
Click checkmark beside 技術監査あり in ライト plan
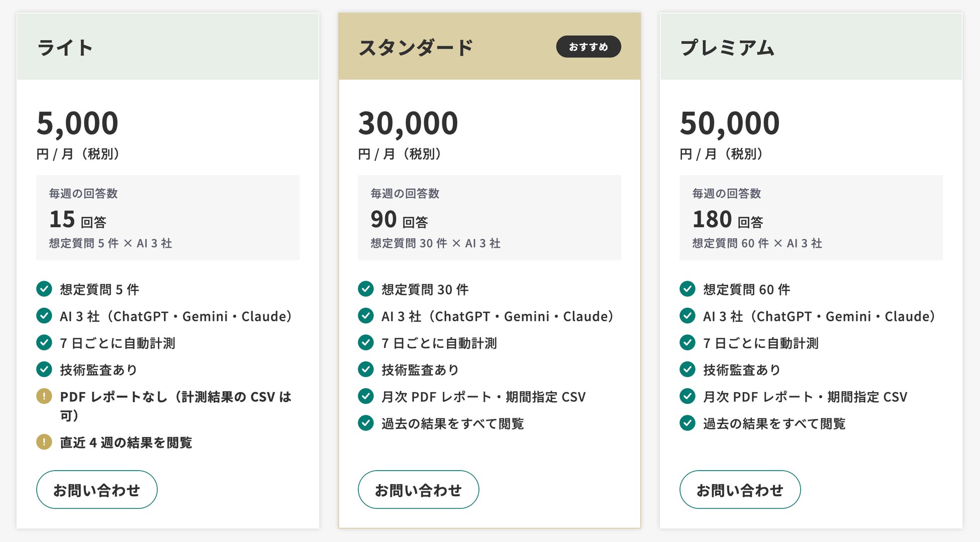tap(44, 370)
